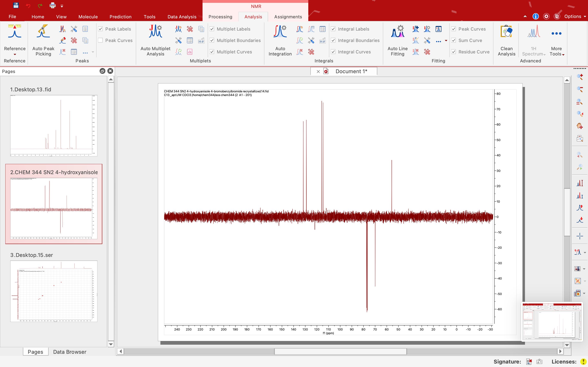Open the Prediction menu

pos(120,17)
